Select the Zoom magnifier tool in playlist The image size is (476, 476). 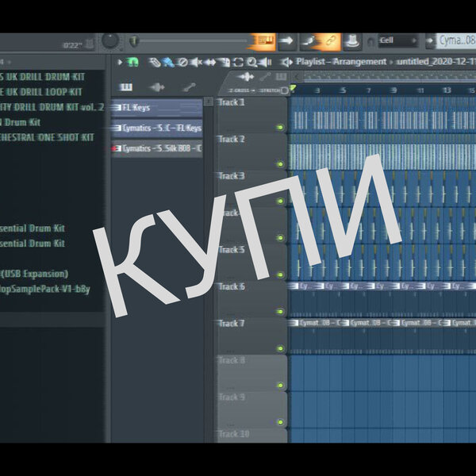pos(251,62)
